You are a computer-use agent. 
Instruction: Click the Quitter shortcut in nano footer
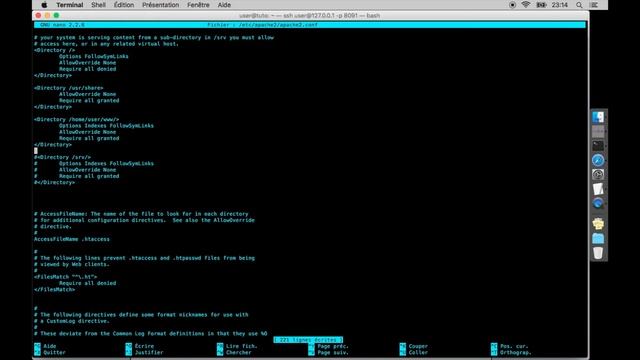click(x=50, y=353)
